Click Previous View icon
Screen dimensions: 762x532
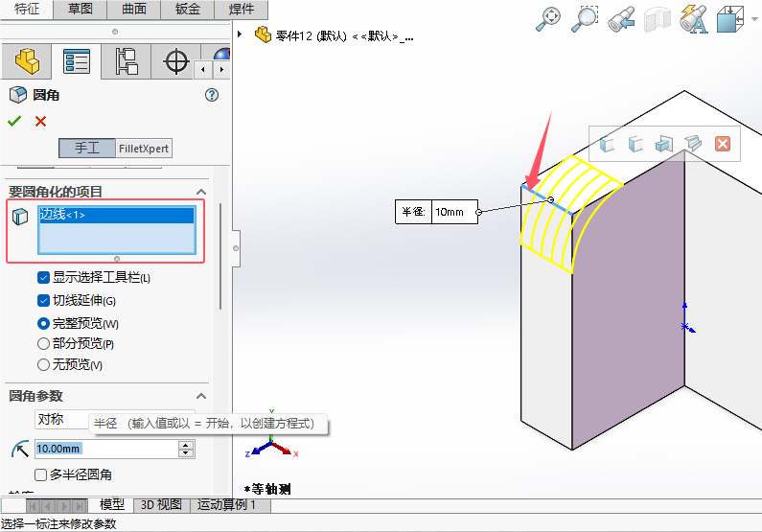click(x=621, y=18)
